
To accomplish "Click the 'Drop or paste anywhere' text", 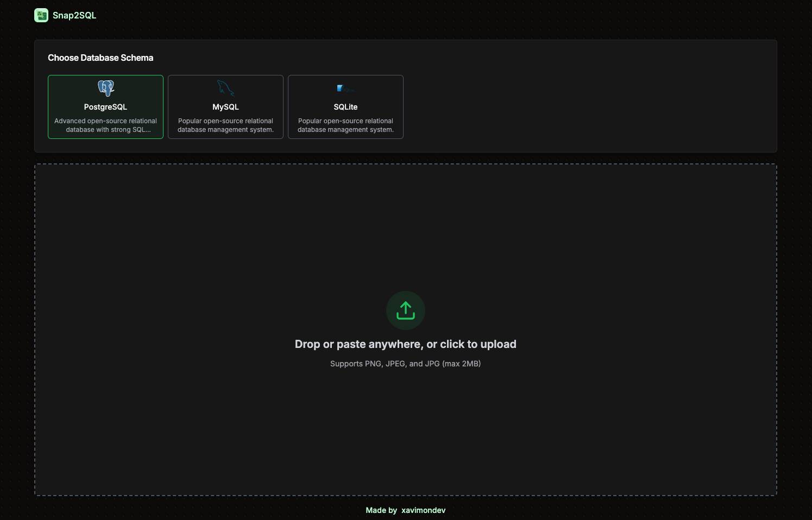I will (405, 344).
